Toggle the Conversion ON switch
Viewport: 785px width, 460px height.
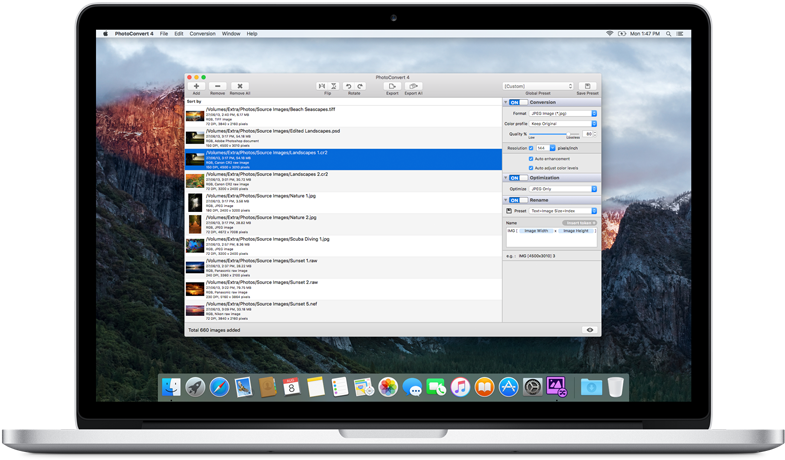pyautogui.click(x=518, y=102)
